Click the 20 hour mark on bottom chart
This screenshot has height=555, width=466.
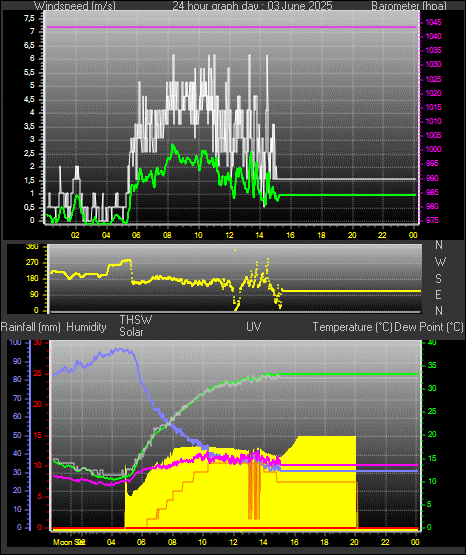(x=354, y=542)
